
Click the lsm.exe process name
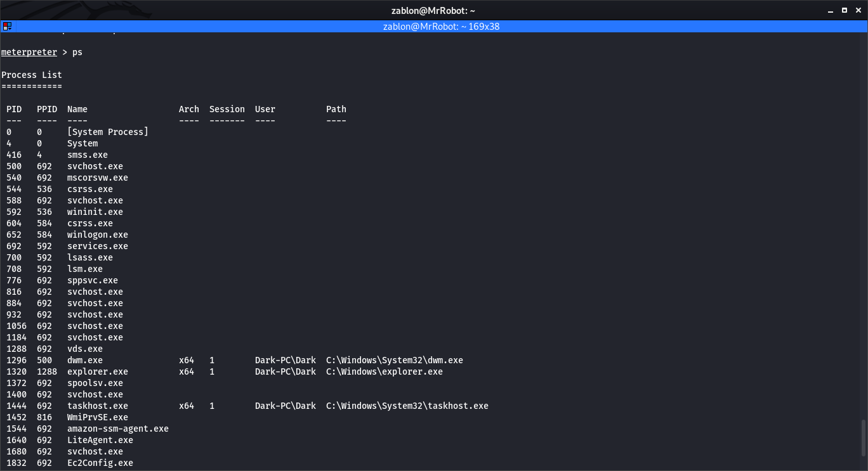point(85,269)
